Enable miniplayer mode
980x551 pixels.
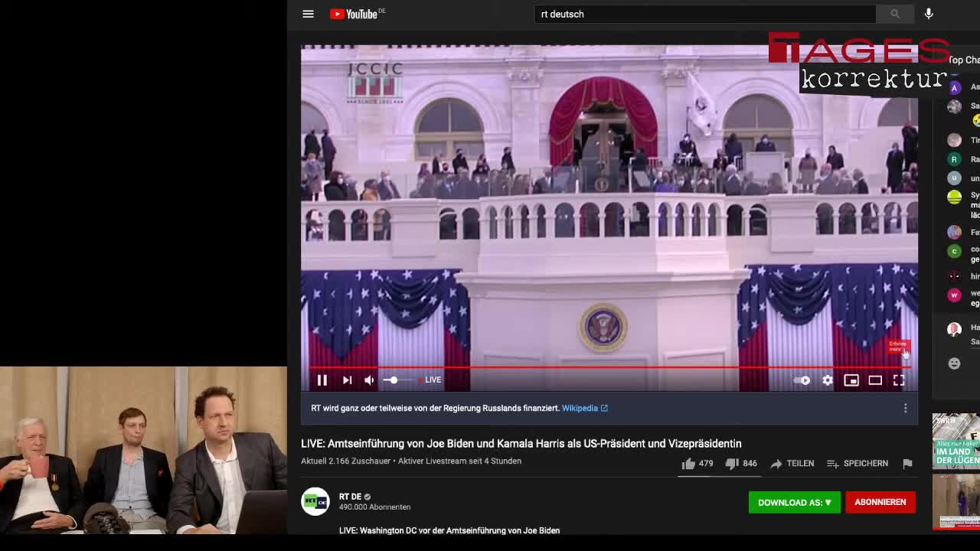tap(851, 380)
